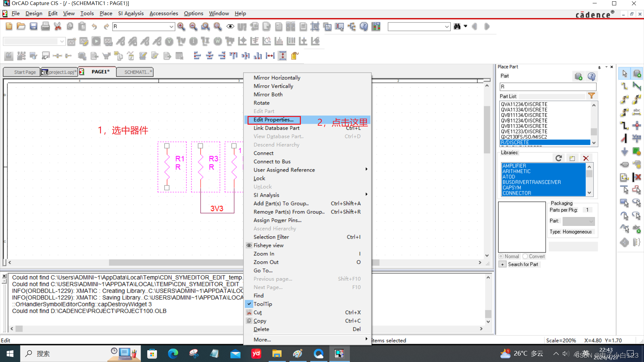The width and height of the screenshot is (644, 362).
Task: Click the Fisheye view eye toolbar icon
Action: (x=230, y=26)
